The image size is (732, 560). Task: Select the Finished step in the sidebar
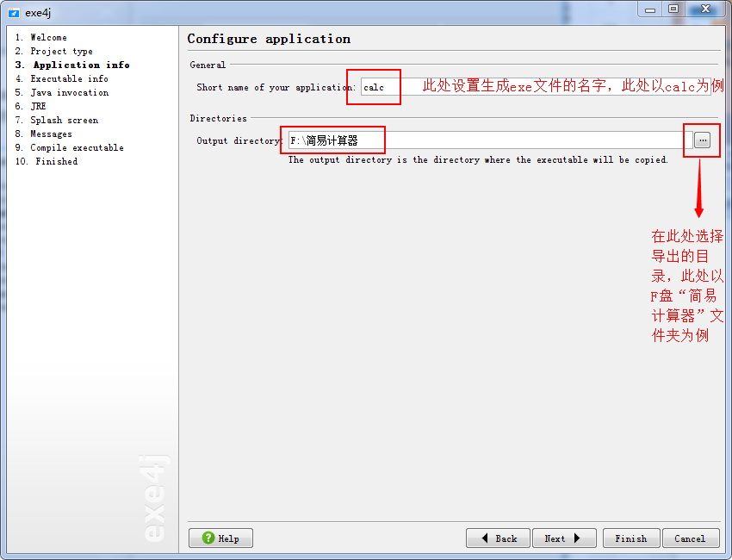click(x=45, y=161)
